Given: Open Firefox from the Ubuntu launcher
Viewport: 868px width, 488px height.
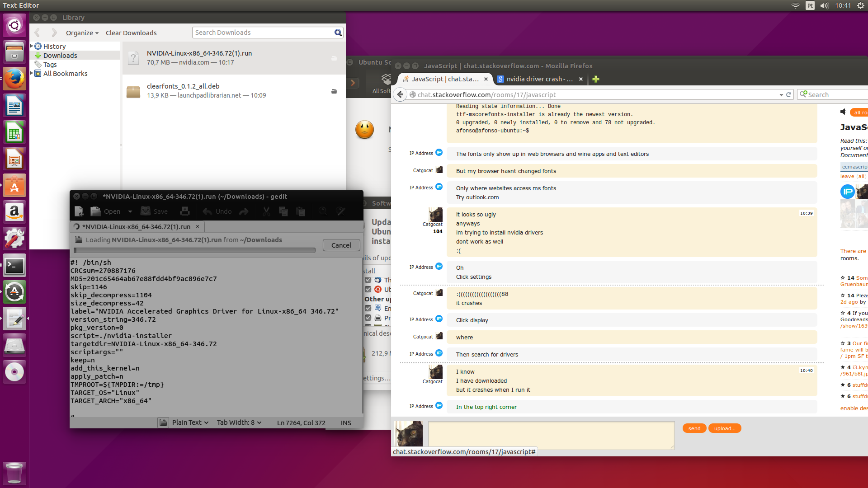Looking at the screenshot, I should pos(14,79).
